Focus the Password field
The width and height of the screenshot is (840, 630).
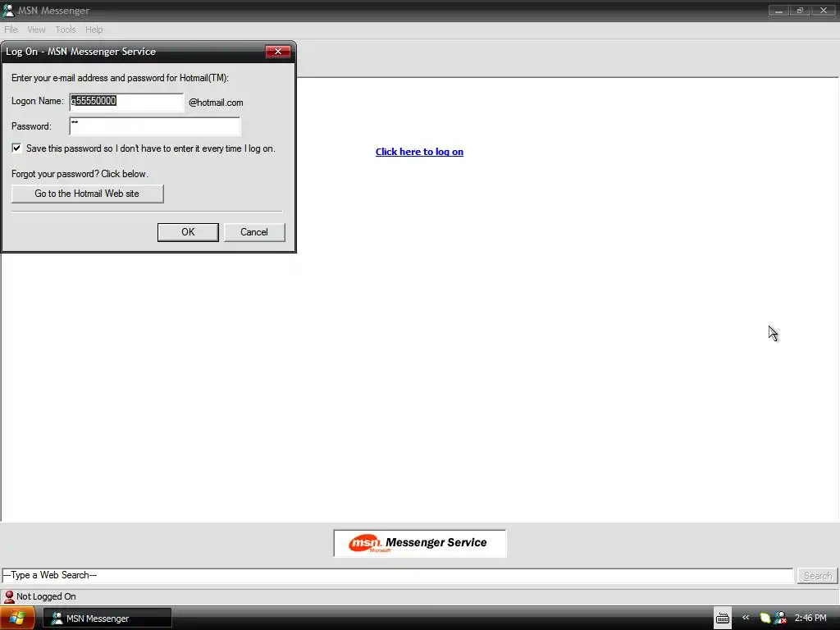(155, 126)
